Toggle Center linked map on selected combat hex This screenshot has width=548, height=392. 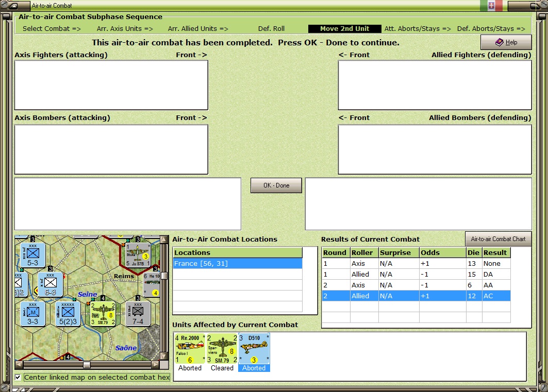pos(18,378)
